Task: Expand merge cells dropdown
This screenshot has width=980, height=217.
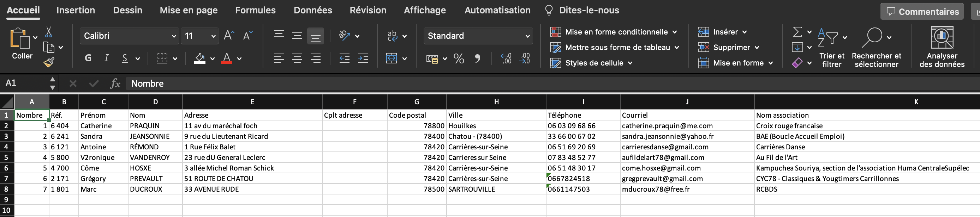Action: [405, 58]
